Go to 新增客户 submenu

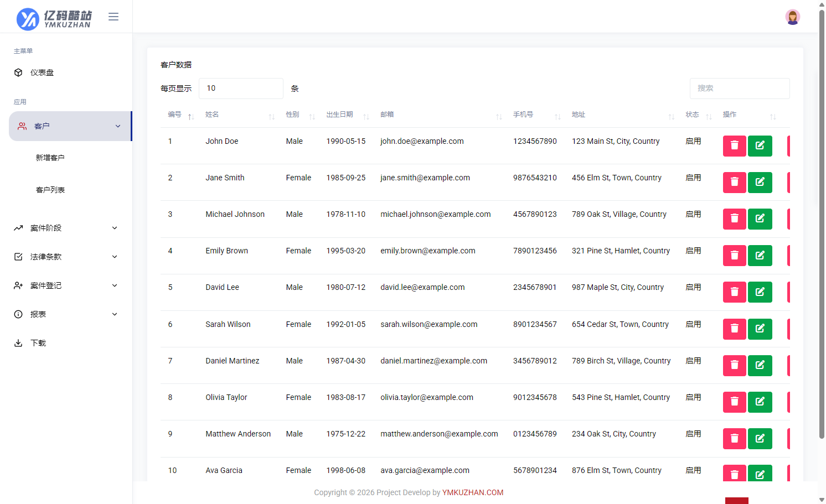50,158
